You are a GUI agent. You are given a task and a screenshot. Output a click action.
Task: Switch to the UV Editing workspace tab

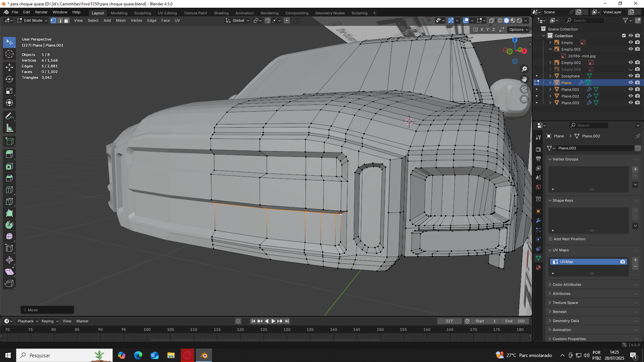tap(167, 13)
